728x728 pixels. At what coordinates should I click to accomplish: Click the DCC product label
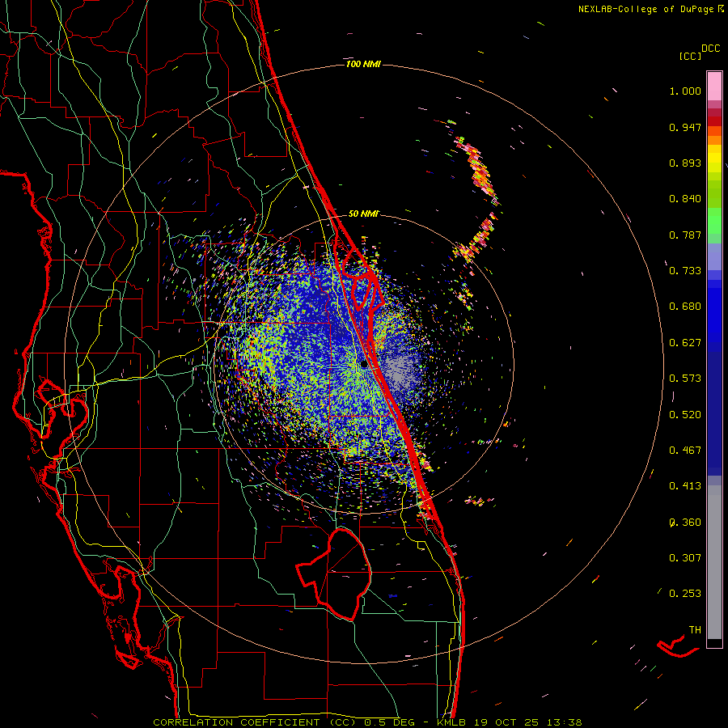click(x=710, y=49)
